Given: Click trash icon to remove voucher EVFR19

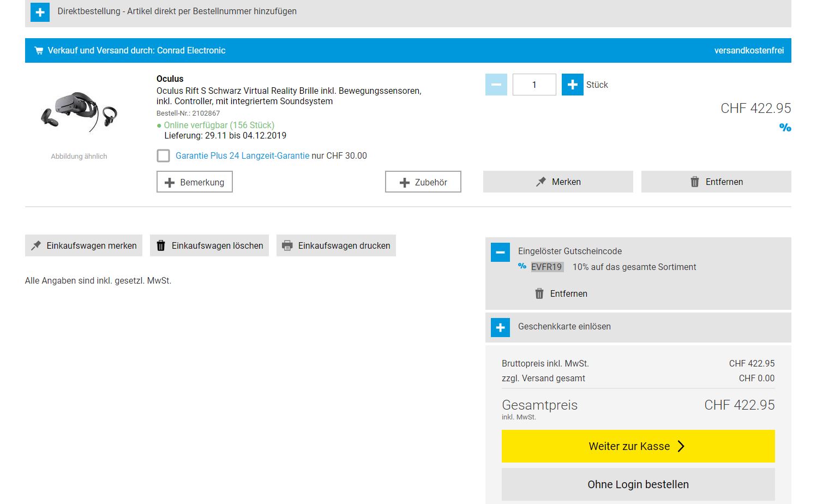Looking at the screenshot, I should click(x=539, y=294).
